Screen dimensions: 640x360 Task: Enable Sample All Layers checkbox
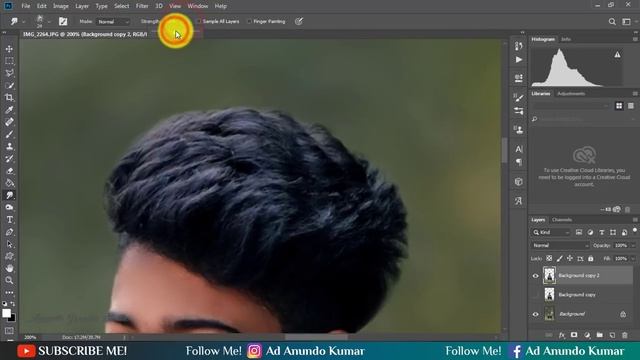coord(199,22)
